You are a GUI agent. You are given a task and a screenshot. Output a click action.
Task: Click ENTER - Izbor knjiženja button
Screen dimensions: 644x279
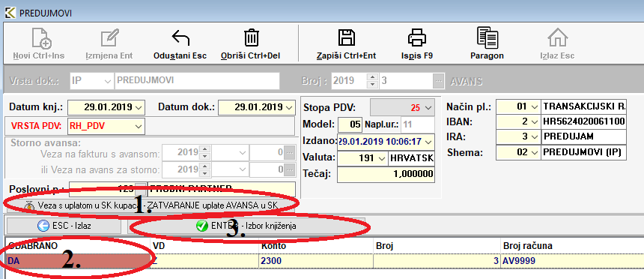click(246, 226)
